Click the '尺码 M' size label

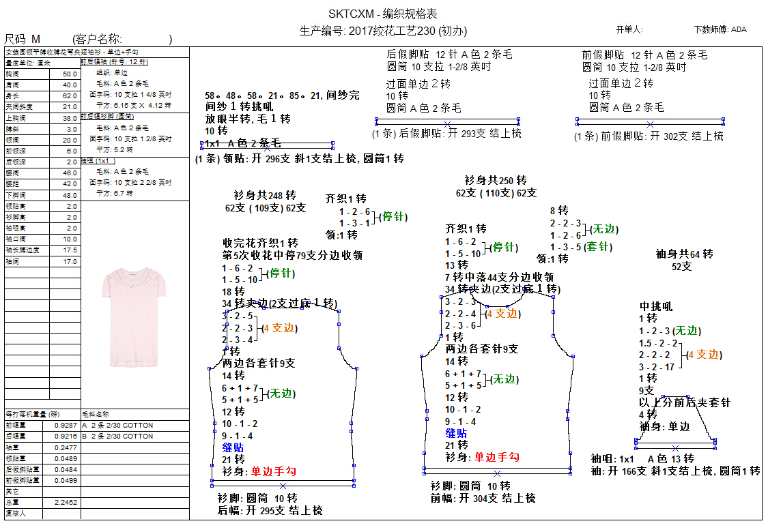[x=22, y=39]
